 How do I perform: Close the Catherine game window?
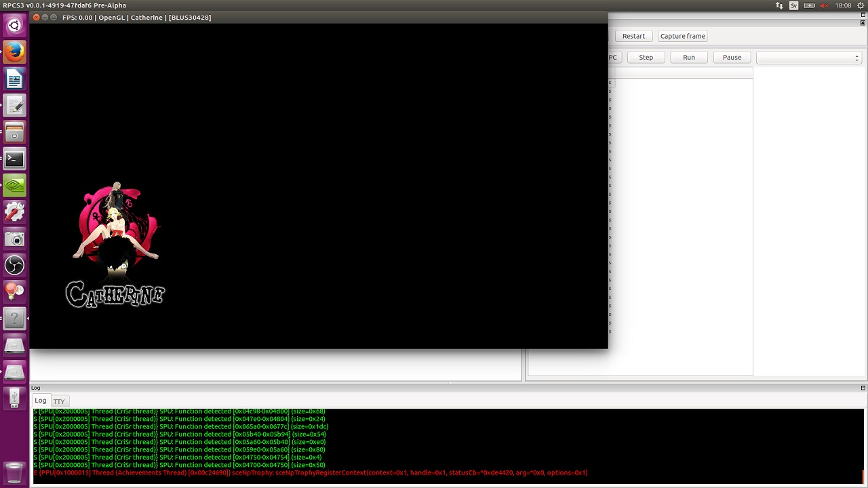(37, 17)
